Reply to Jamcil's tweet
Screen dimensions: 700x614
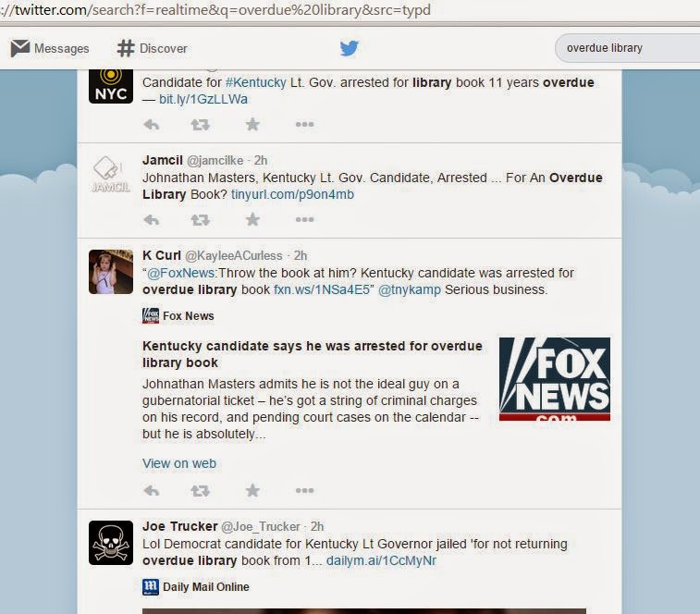152,220
